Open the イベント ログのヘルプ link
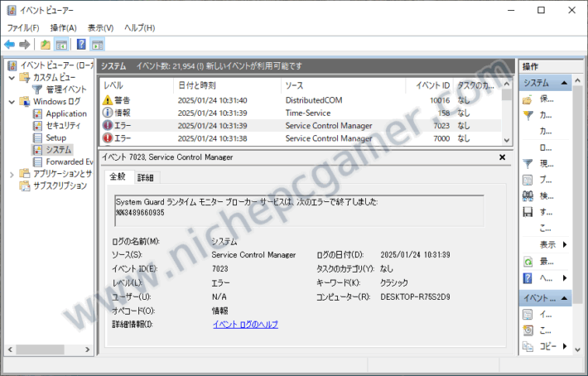 [x=246, y=325]
